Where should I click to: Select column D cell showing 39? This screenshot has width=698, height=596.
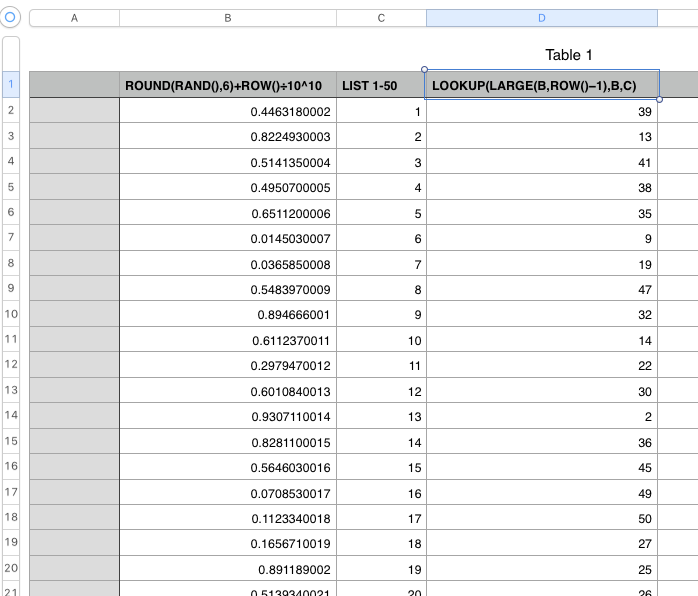click(x=542, y=111)
